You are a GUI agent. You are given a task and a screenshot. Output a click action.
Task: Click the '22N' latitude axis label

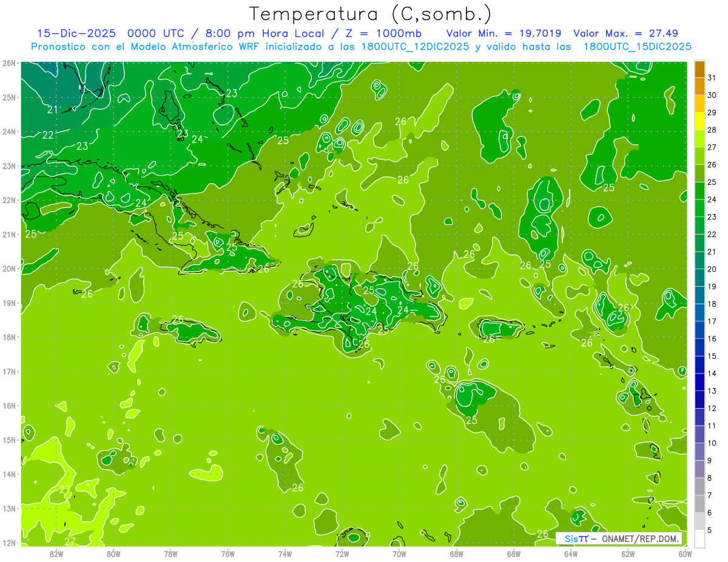click(9, 200)
